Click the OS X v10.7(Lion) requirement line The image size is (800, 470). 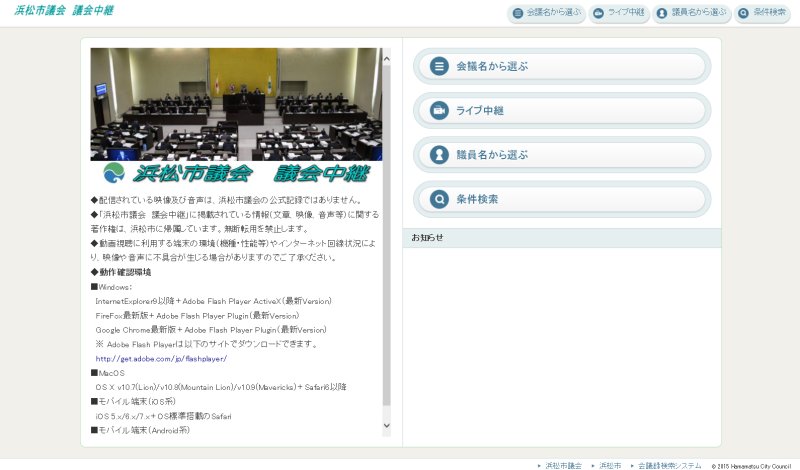(x=221, y=387)
